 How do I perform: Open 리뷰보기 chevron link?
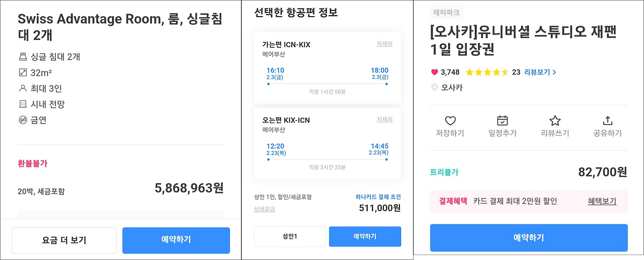pos(540,72)
